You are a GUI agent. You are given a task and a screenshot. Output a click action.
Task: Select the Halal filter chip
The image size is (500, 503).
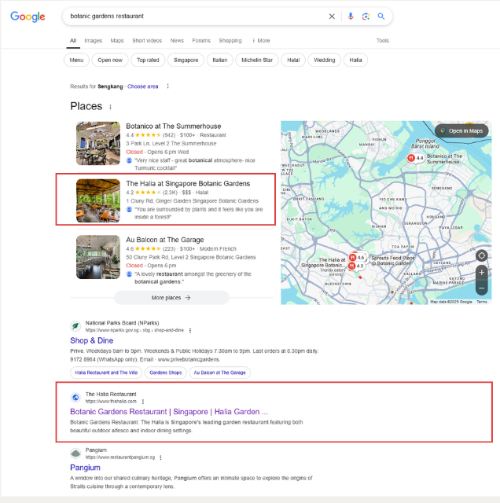293,60
